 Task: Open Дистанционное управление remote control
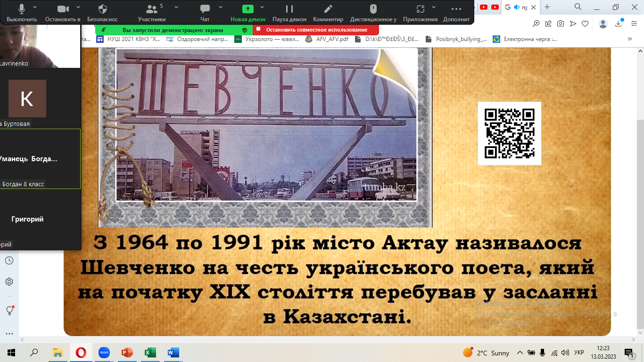point(373,13)
